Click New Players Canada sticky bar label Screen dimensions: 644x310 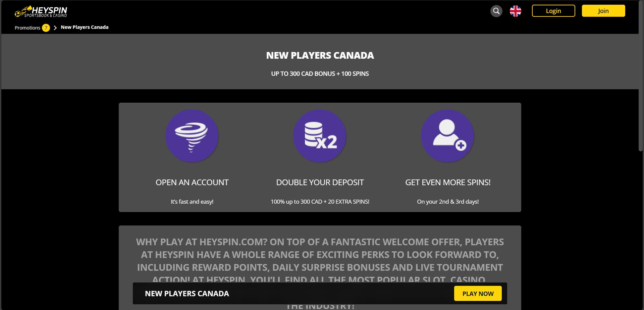pyautogui.click(x=187, y=294)
